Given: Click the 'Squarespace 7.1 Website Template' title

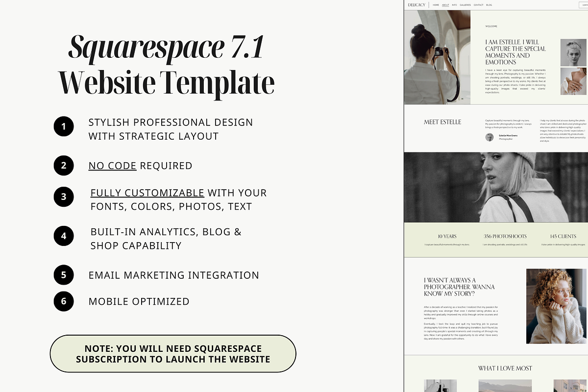Looking at the screenshot, I should pyautogui.click(x=167, y=66).
